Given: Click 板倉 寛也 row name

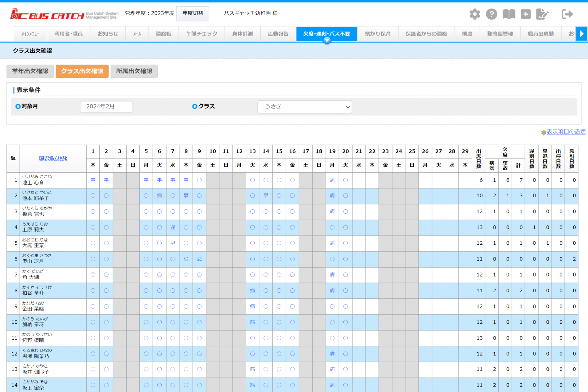Looking at the screenshot, I should click(x=33, y=214).
